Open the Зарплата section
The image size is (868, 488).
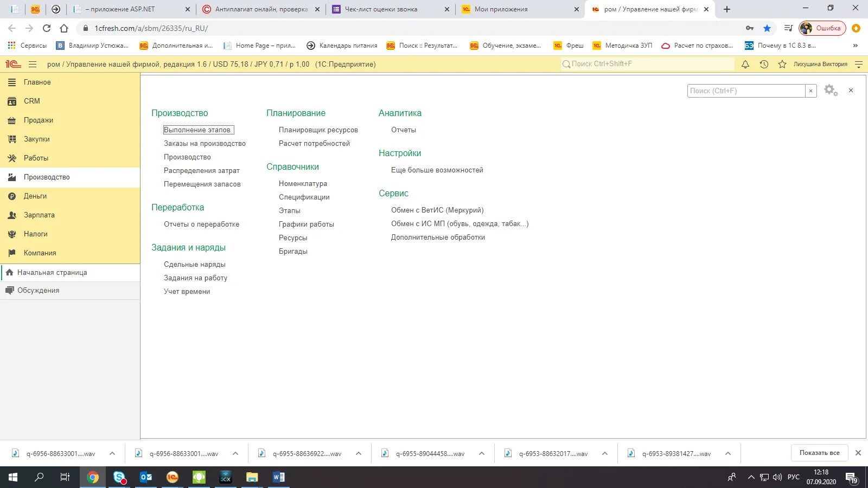[70, 215]
